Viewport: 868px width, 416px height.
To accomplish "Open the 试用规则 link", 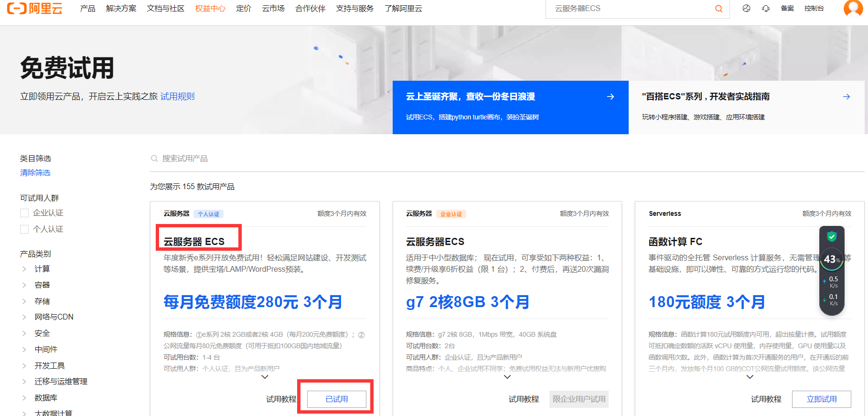I will [178, 96].
